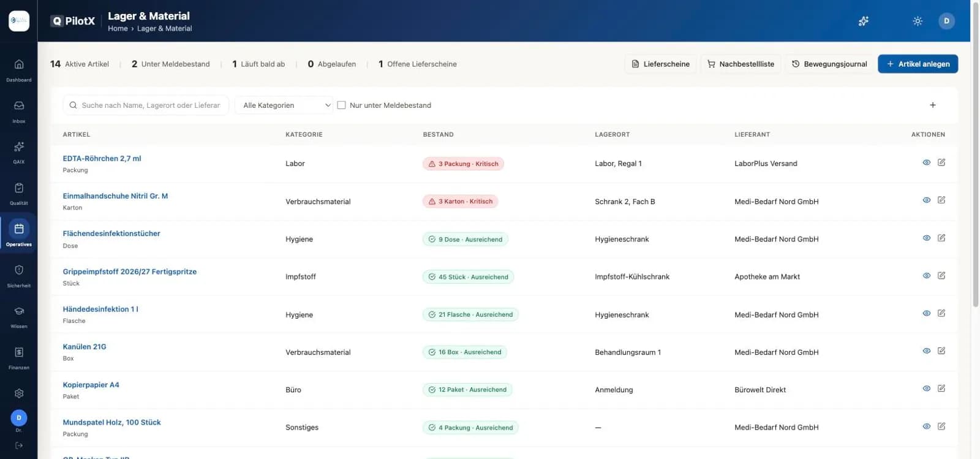
Task: Edit the Kanülen 21G article
Action: point(941,351)
